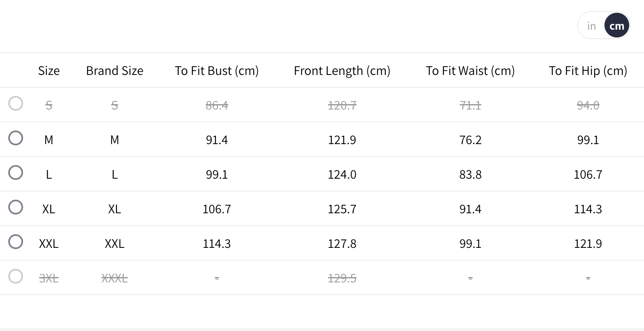Click the Size column header
The width and height of the screenshot is (644, 331).
click(x=49, y=71)
